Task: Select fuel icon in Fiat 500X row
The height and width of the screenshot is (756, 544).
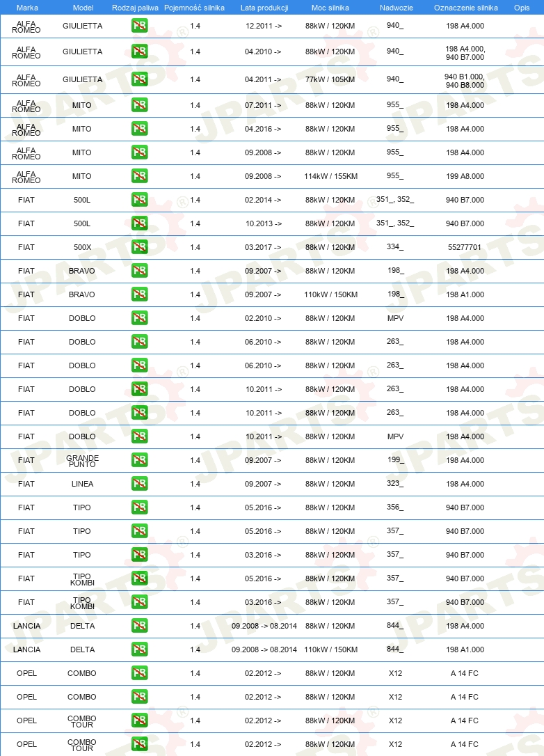Action: 139,246
